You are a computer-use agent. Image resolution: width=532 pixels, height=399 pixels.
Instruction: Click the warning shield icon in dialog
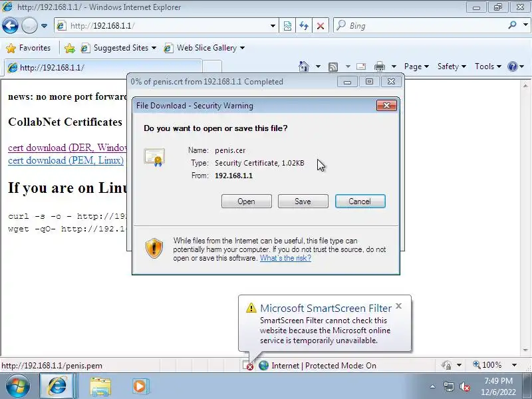(154, 248)
